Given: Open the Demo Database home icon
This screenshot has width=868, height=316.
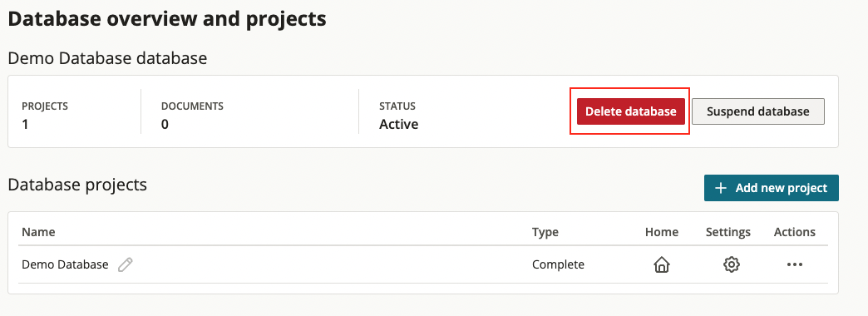Looking at the screenshot, I should (x=662, y=265).
